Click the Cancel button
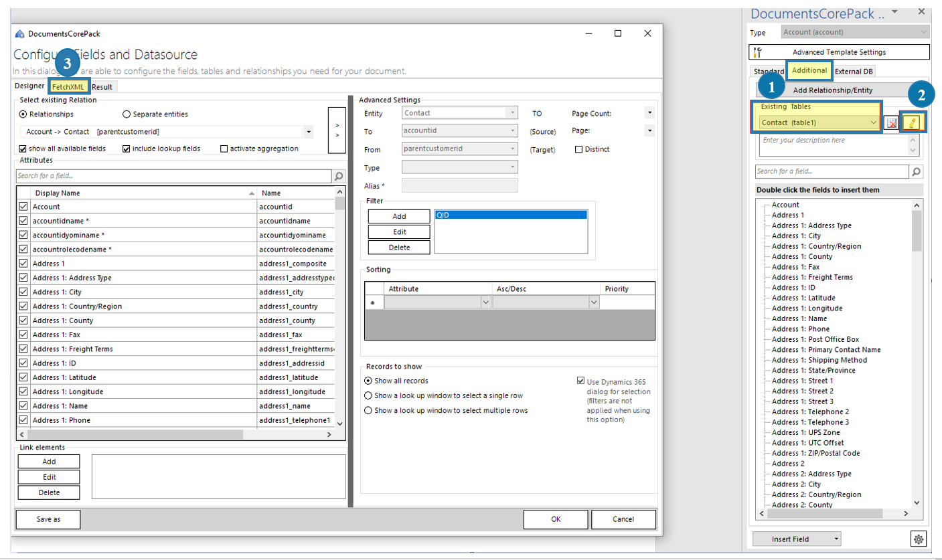This screenshot has height=560, width=942. [623, 519]
